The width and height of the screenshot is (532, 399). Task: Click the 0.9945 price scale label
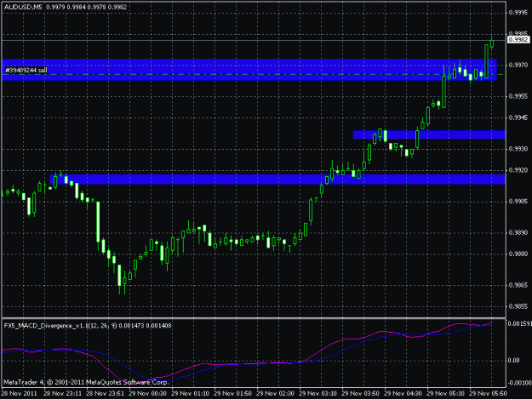[518, 117]
